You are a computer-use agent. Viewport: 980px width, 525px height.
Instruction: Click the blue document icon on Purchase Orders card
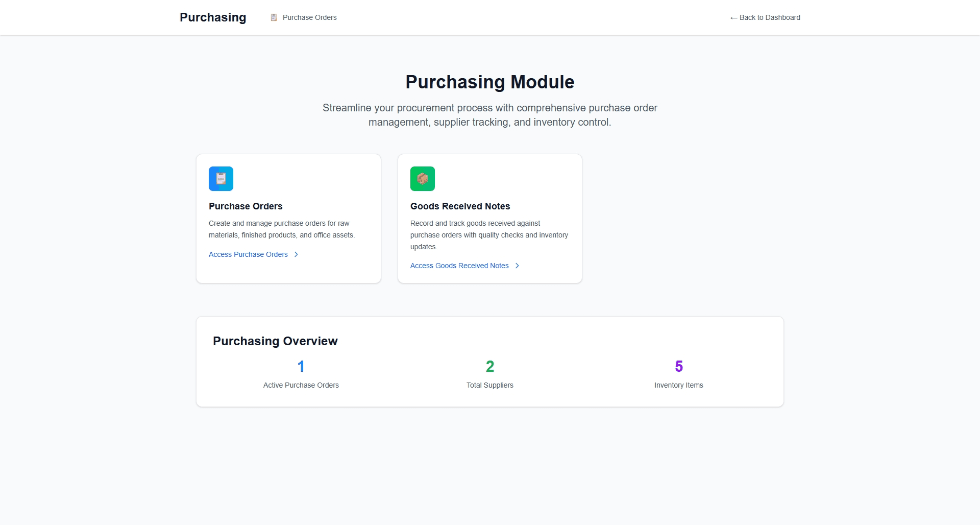point(220,179)
